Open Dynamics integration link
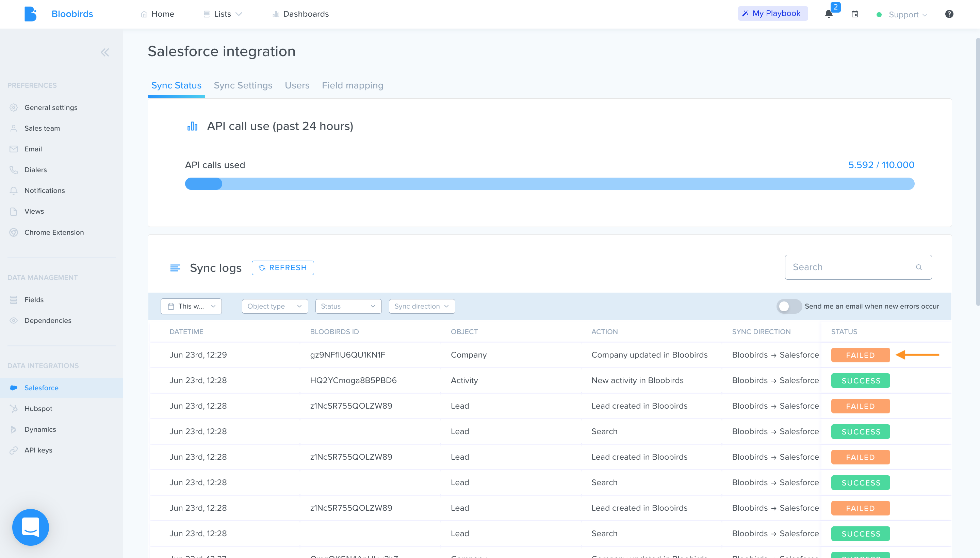980x558 pixels. 40,429
